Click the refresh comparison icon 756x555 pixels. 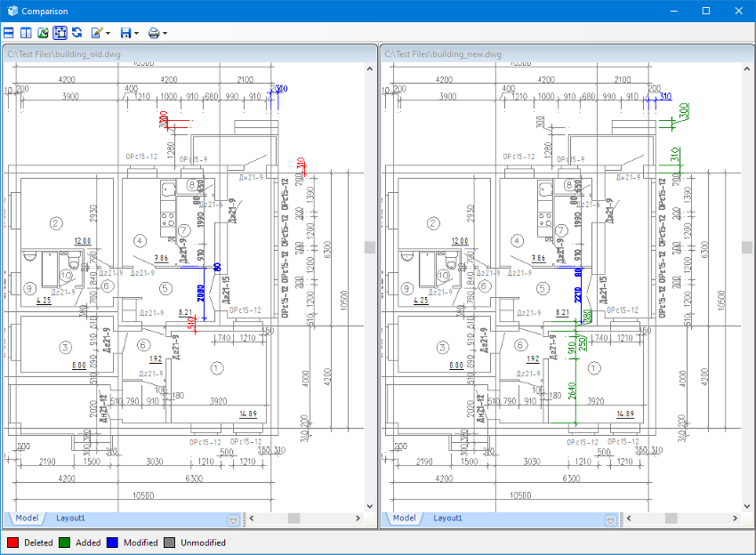(x=76, y=33)
